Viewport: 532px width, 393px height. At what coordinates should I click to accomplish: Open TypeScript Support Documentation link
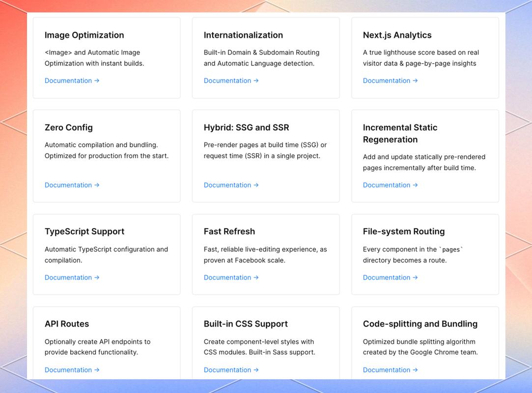(x=72, y=278)
